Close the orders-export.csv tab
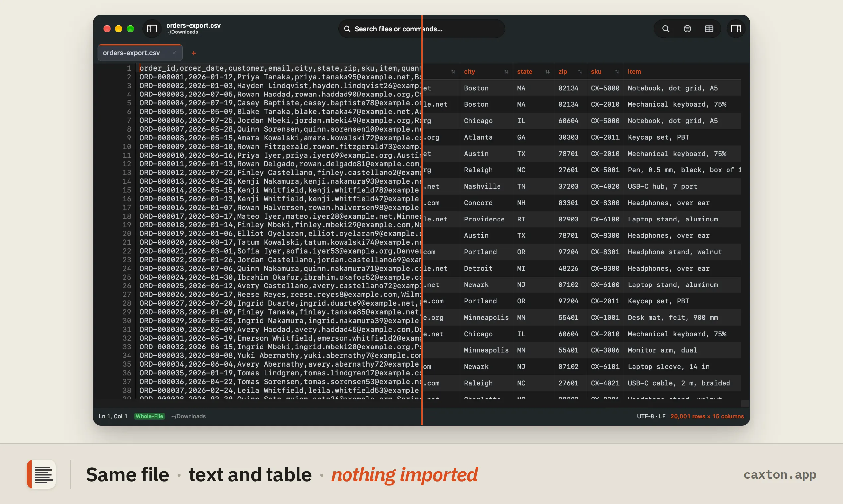The height and width of the screenshot is (504, 843). [174, 53]
